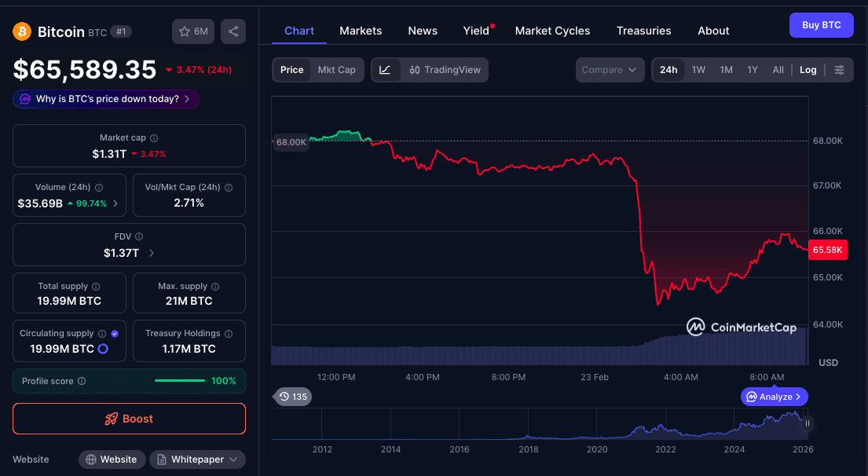Screen dimensions: 868x476
Task: Select 1W time range
Action: point(698,70)
